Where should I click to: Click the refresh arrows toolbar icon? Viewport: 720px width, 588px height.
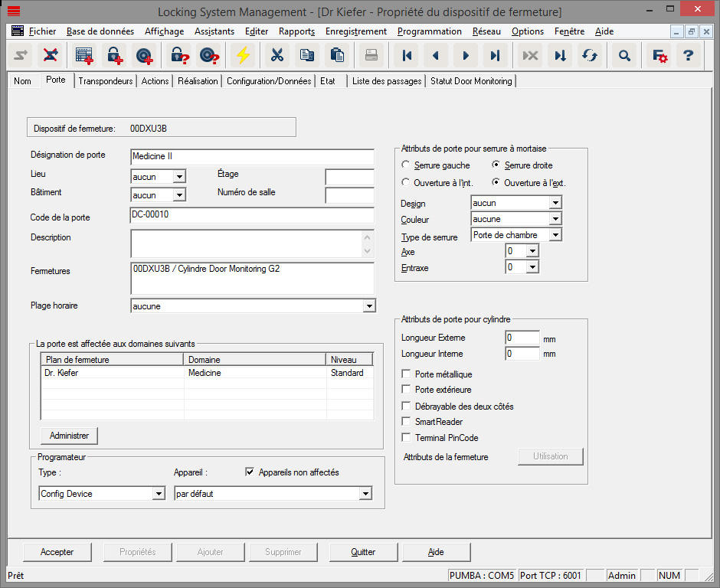coord(589,55)
